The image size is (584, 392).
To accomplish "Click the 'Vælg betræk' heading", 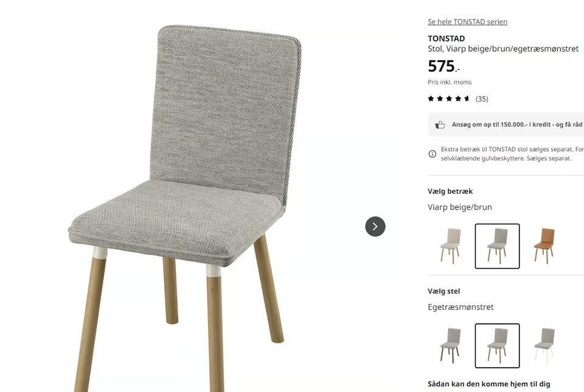I will coord(450,191).
